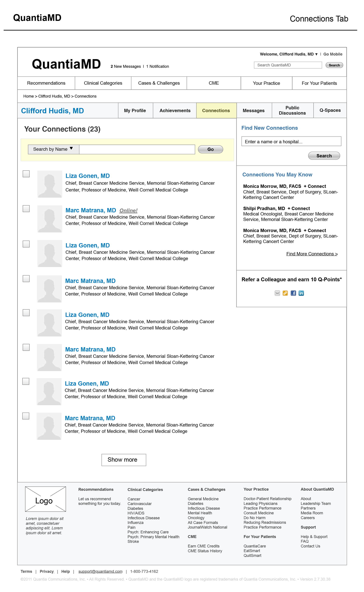Click the first Liza Gonen avatar thumbnail
Image resolution: width=364 pixels, height=592 pixels.
coord(50,184)
